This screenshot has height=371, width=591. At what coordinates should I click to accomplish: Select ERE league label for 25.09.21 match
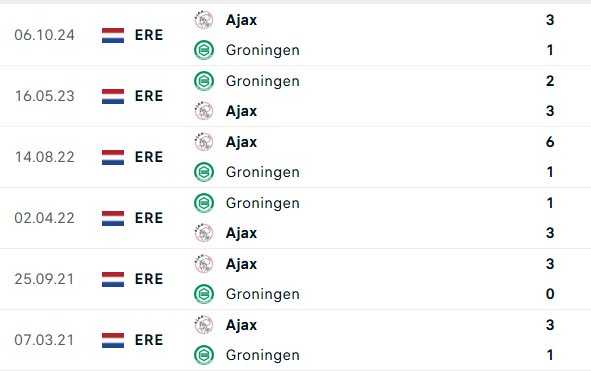[149, 279]
